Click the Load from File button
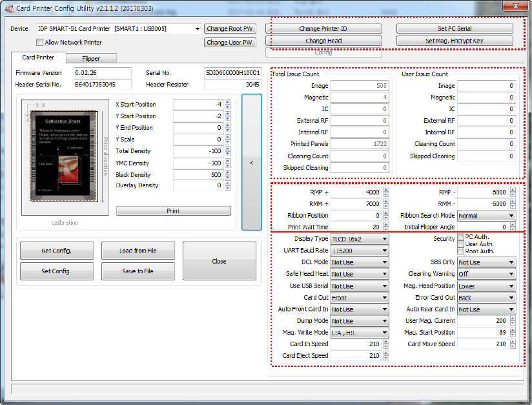 [138, 251]
